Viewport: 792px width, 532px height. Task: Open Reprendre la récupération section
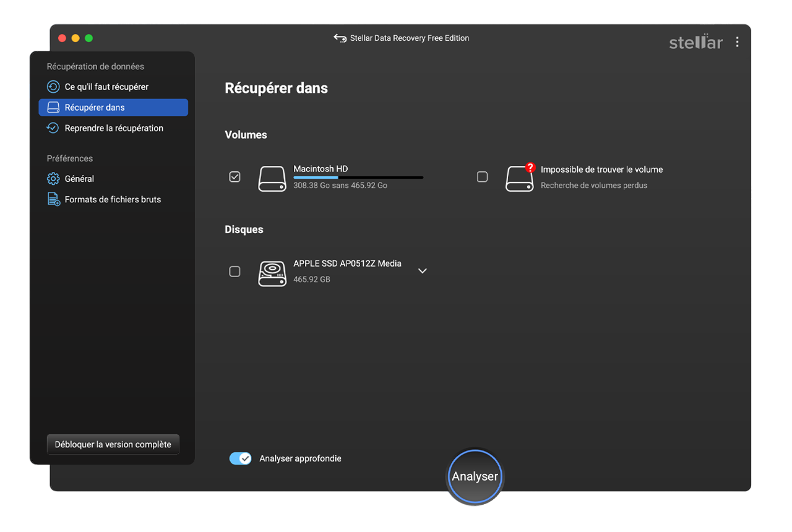click(x=113, y=128)
